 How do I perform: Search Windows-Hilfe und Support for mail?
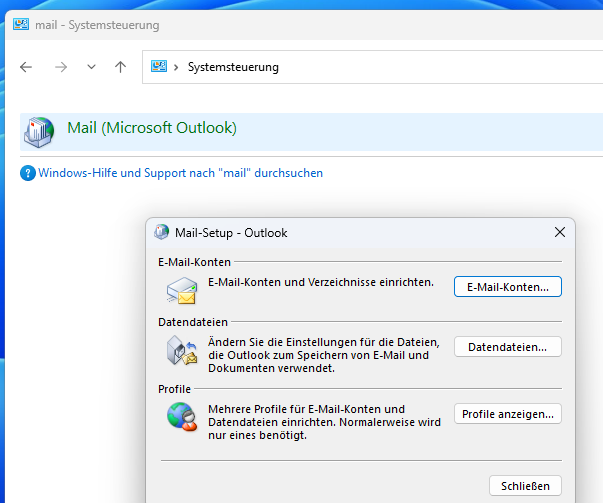point(180,173)
